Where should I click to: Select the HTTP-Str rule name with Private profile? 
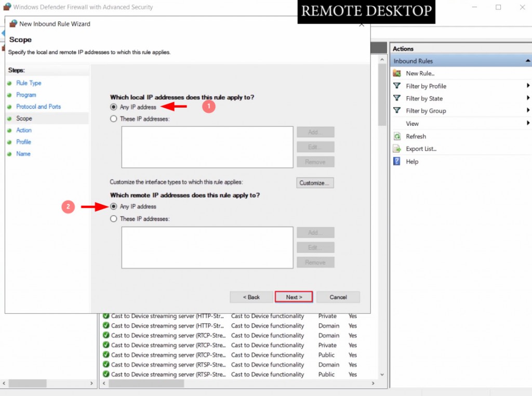click(x=168, y=316)
